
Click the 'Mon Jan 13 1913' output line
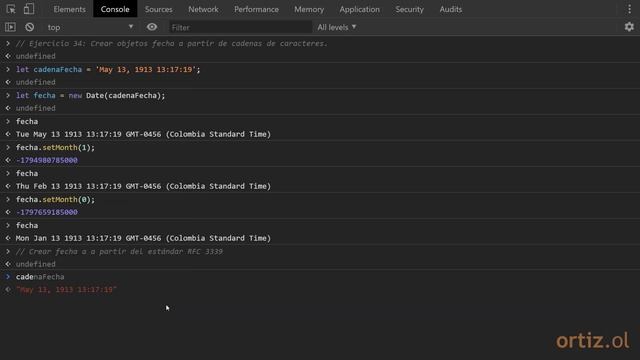pyautogui.click(x=143, y=238)
